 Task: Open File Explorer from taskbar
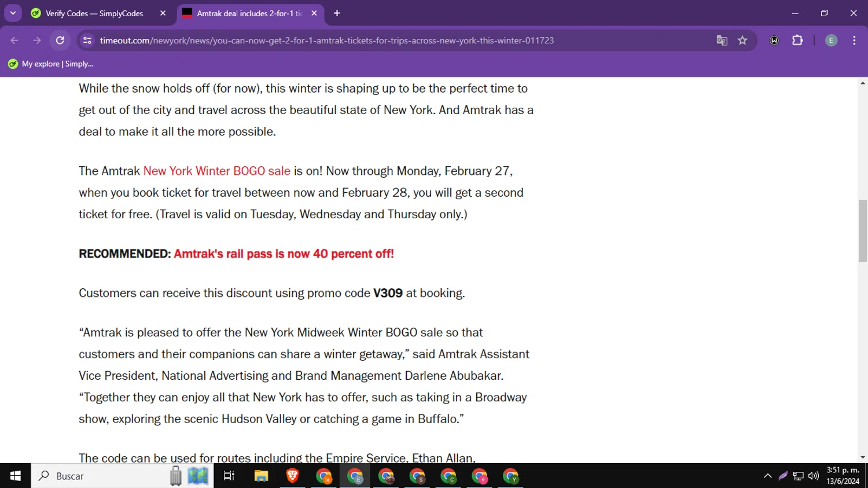[261, 476]
